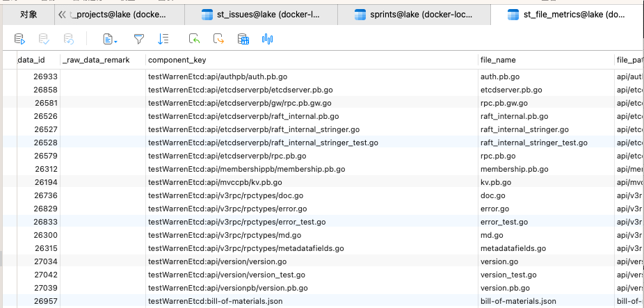Click the file_path column header

coord(629,60)
